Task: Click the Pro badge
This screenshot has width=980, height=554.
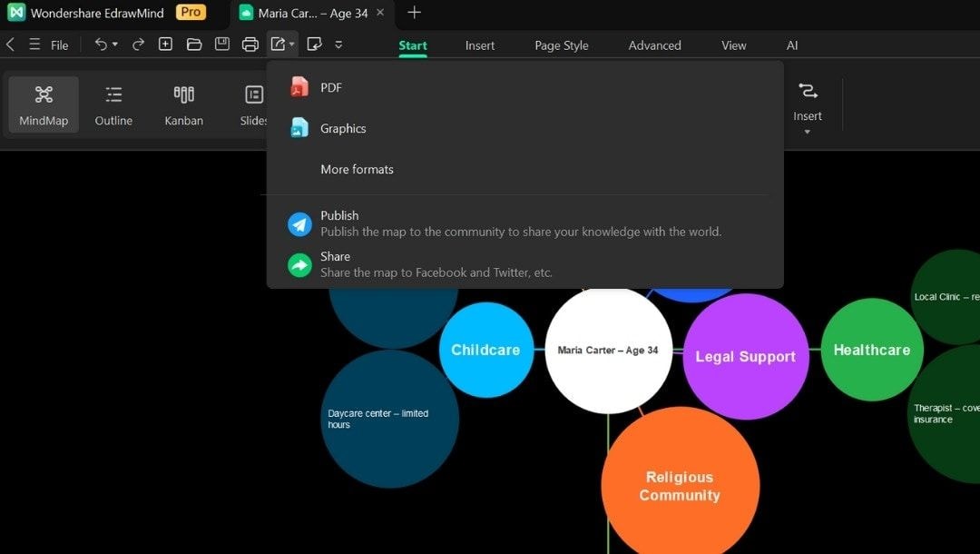Action: (191, 13)
